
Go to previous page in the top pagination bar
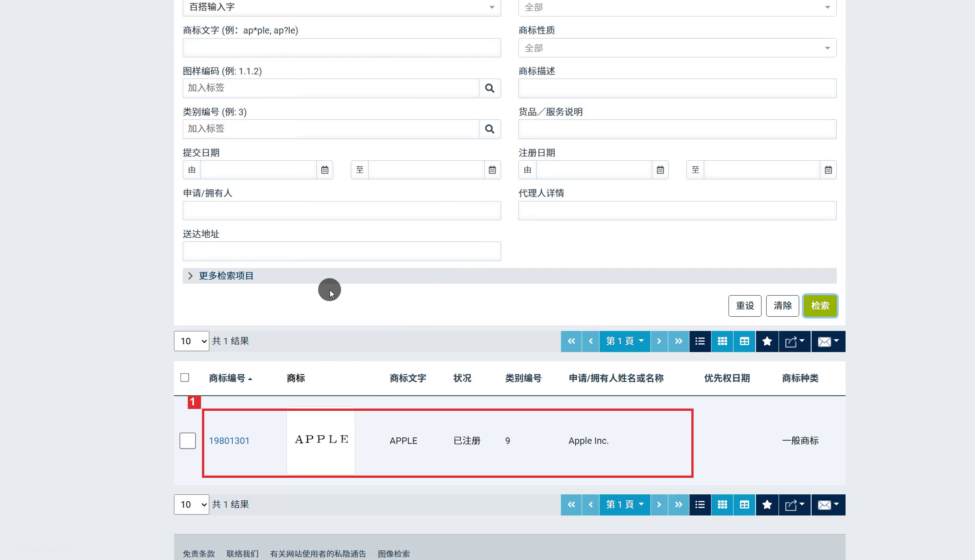click(x=591, y=342)
